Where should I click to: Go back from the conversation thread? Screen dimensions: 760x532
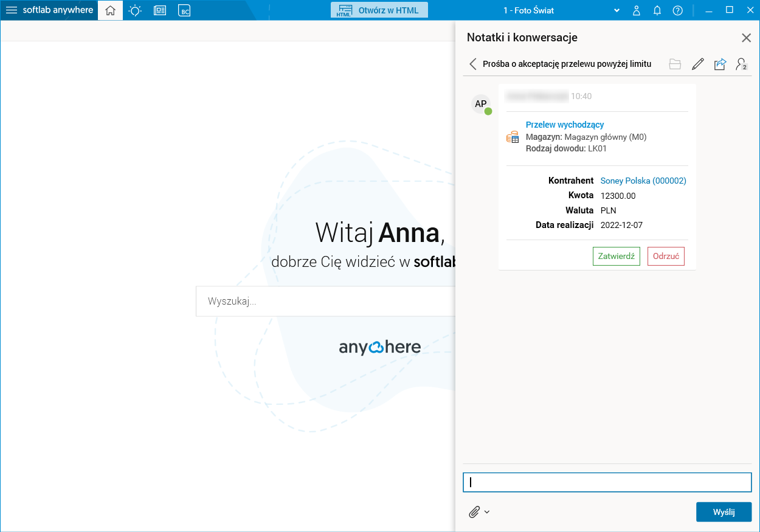click(x=473, y=64)
